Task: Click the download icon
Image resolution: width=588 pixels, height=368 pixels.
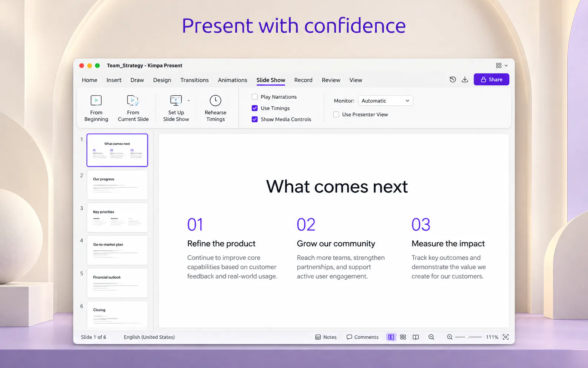Action: 465,79
